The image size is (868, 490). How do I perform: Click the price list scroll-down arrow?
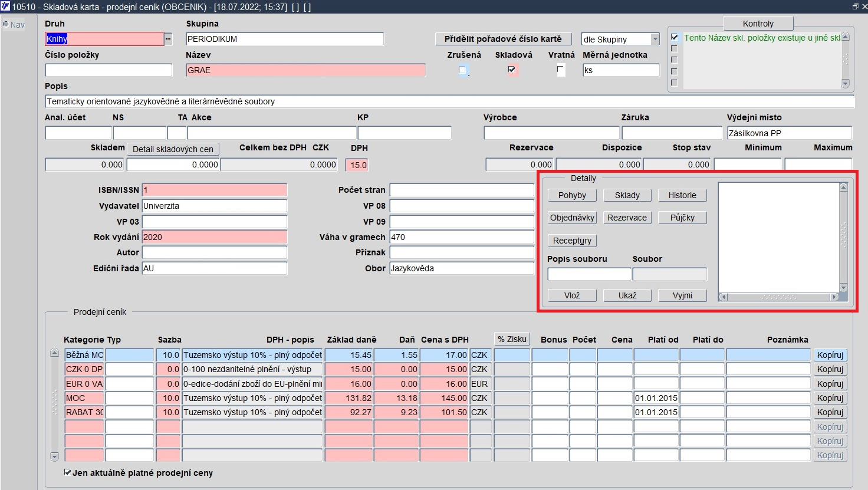pos(55,456)
